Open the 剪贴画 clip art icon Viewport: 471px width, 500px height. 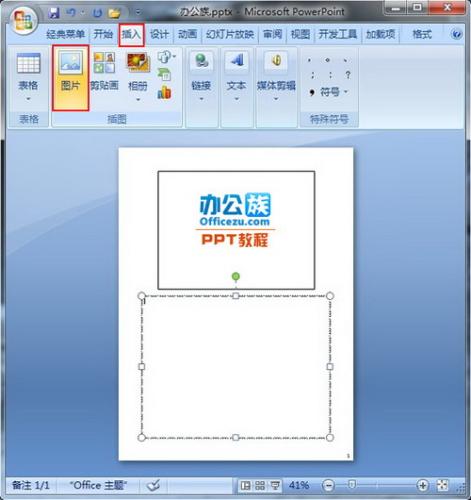coord(104,72)
